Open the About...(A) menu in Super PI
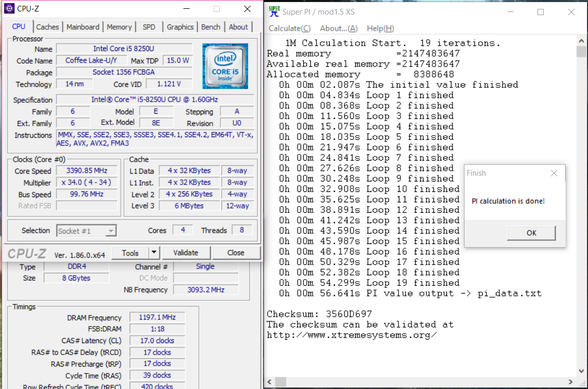588x389 pixels. point(339,29)
